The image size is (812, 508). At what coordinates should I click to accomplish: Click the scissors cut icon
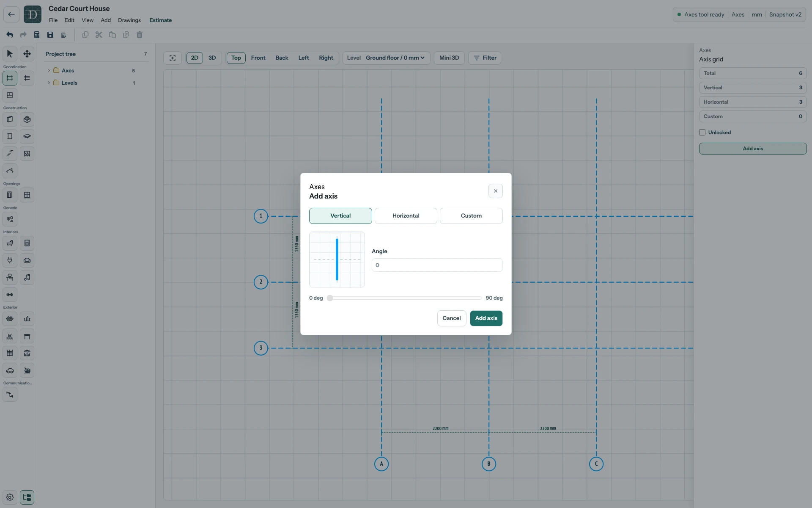tap(99, 35)
